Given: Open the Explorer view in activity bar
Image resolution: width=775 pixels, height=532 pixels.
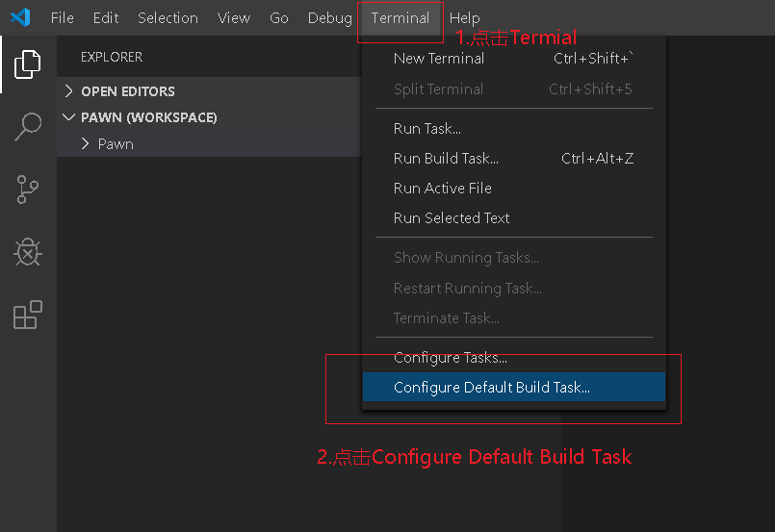Looking at the screenshot, I should click(28, 64).
